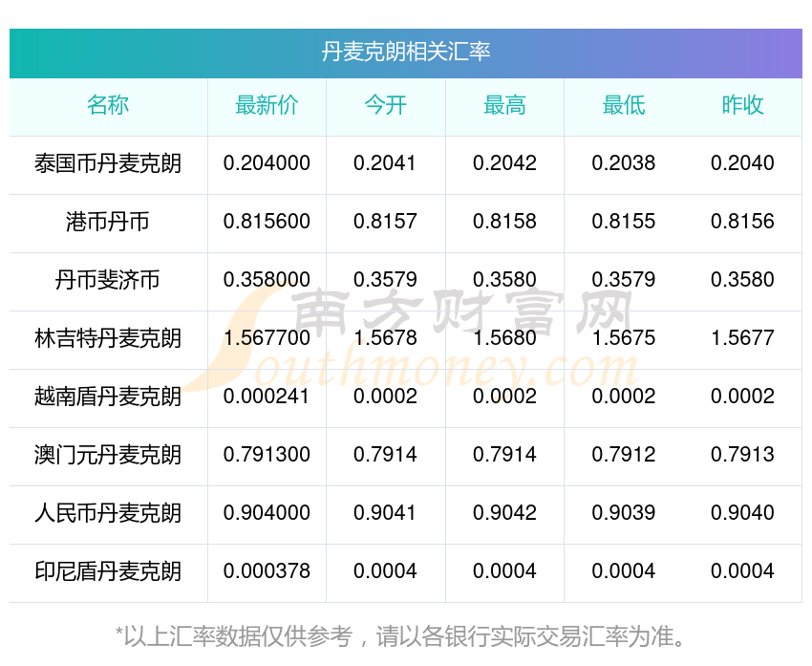Select the 最新价 column header

267,106
